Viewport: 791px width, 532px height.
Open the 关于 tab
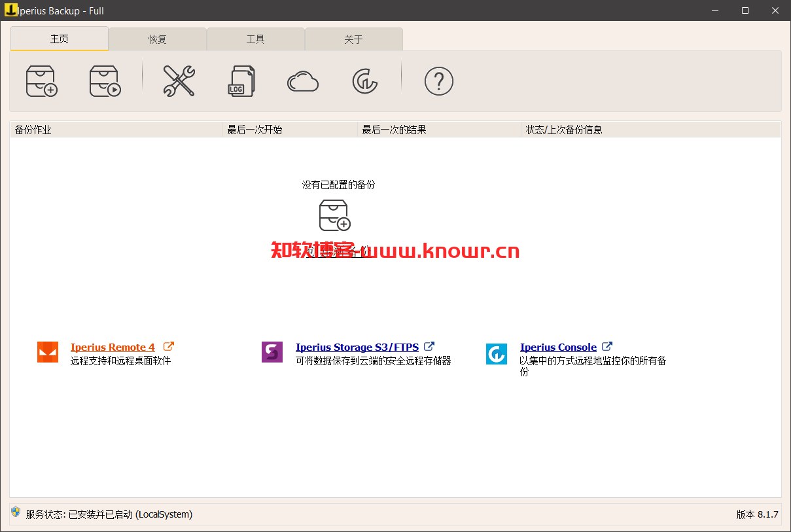[x=354, y=39]
